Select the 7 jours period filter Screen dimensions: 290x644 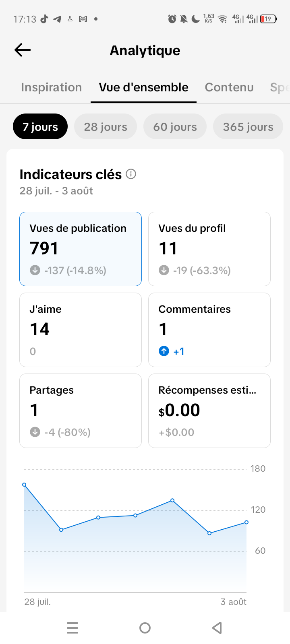40,126
